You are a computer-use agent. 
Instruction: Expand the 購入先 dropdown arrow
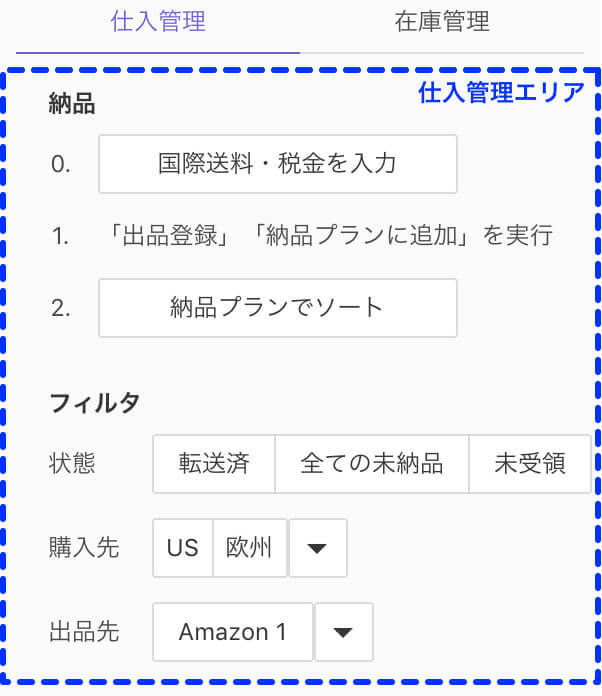pyautogui.click(x=318, y=548)
